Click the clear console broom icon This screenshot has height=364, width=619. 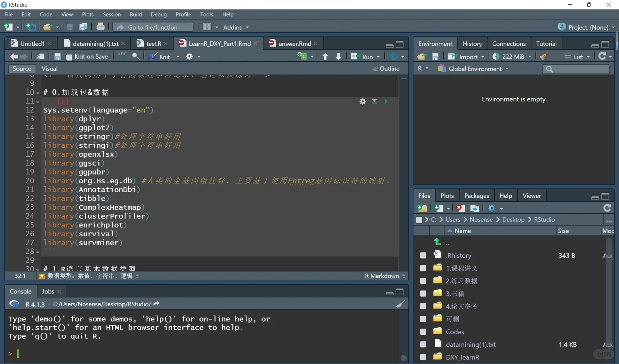tap(400, 304)
